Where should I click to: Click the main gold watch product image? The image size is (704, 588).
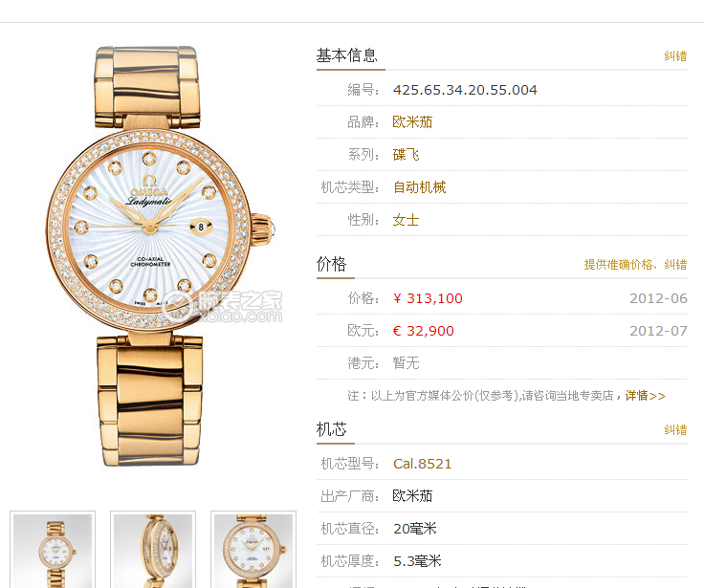pyautogui.click(x=161, y=256)
